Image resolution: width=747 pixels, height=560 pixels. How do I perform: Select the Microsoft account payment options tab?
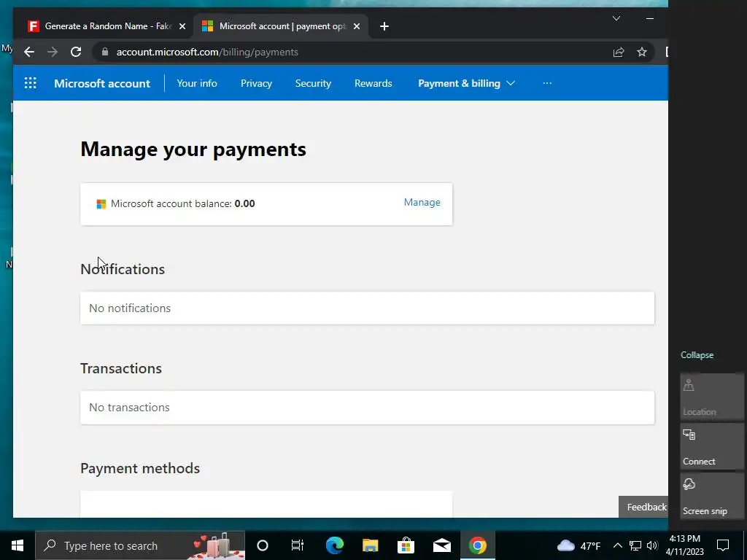(x=281, y=26)
